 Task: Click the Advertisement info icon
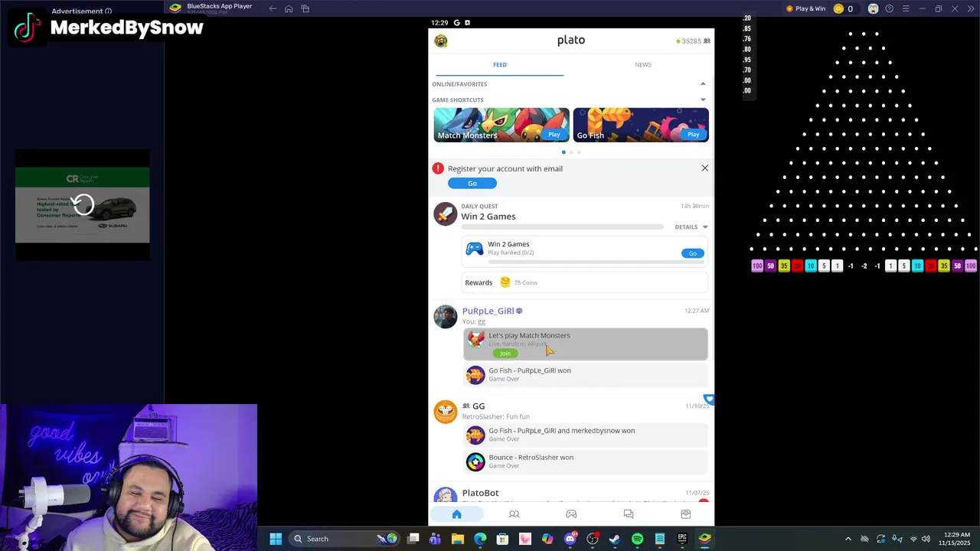click(108, 11)
